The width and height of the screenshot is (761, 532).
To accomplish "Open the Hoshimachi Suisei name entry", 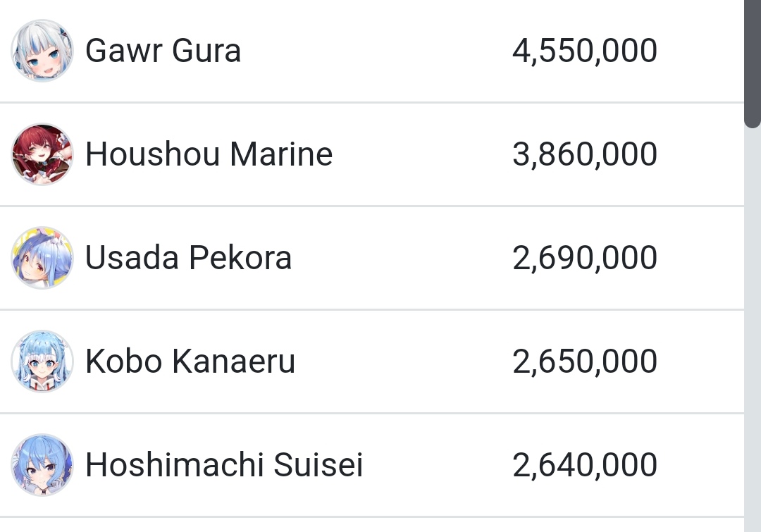I will 224,465.
